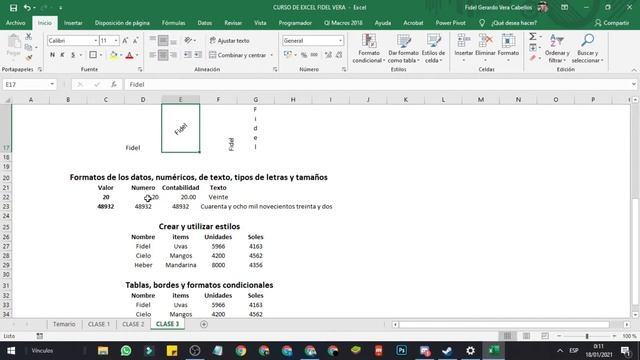Apply red font color to text
This screenshot has height=360, width=640.
[129, 55]
